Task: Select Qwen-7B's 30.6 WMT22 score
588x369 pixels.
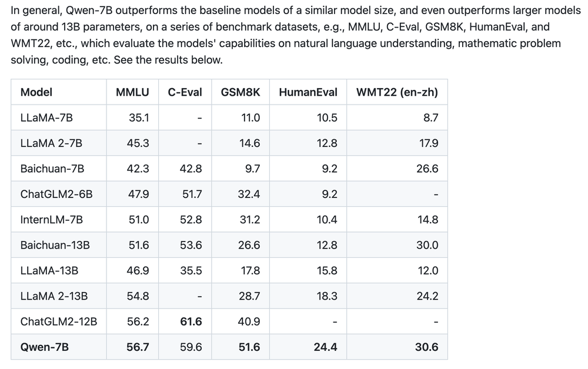Action: point(427,347)
